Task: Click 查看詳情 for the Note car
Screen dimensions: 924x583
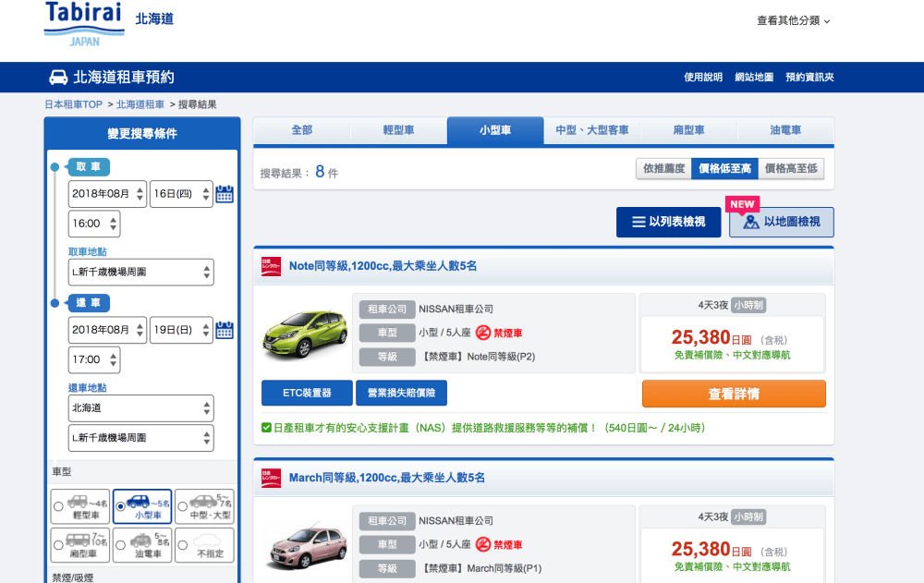Action: (734, 394)
